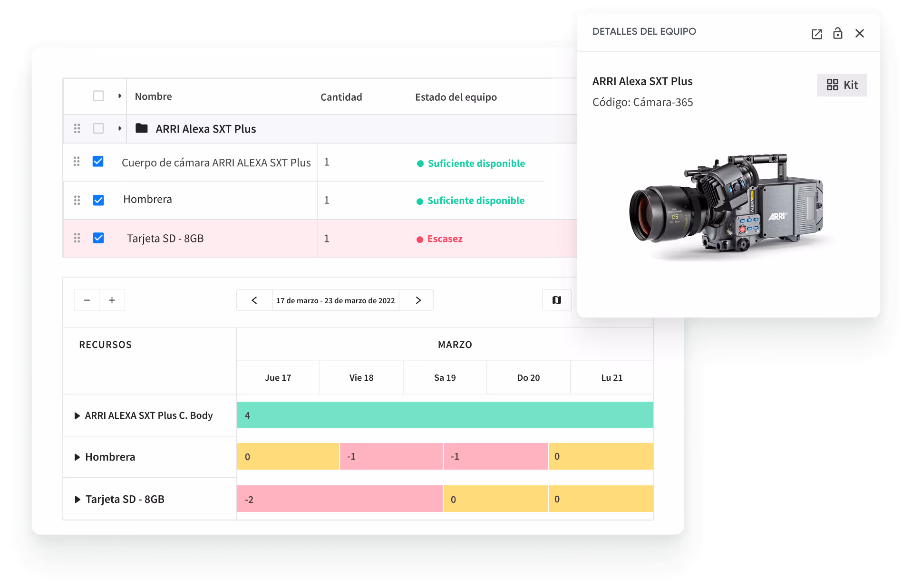Click the Sa 19 day header

[x=445, y=377]
